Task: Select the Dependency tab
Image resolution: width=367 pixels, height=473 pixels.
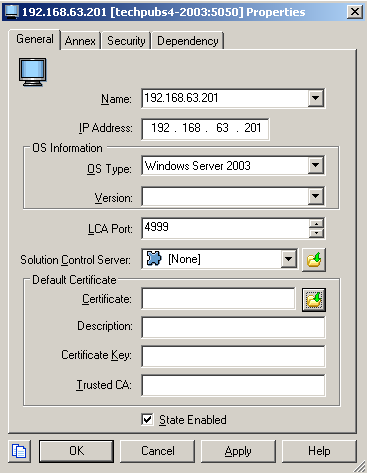Action: tap(188, 41)
